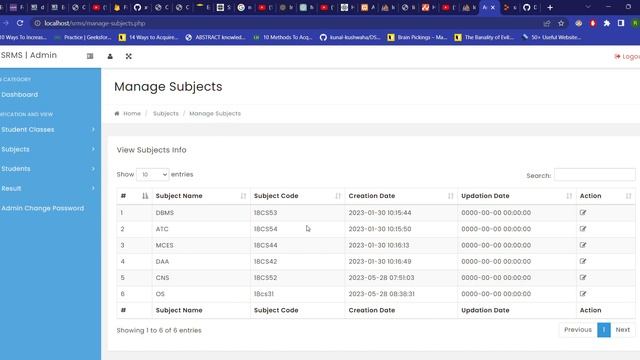The image size is (640, 360).
Task: Click the sidebar menu toggle icon
Action: coord(90,56)
